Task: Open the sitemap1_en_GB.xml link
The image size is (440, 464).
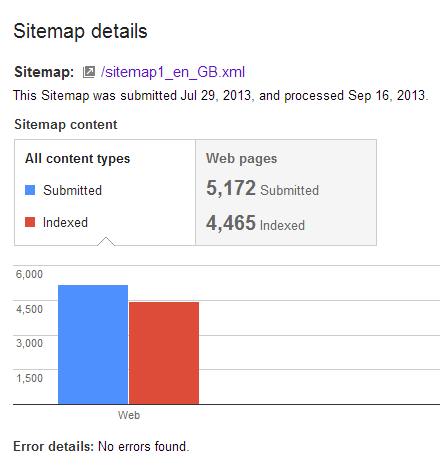Action: coord(173,72)
